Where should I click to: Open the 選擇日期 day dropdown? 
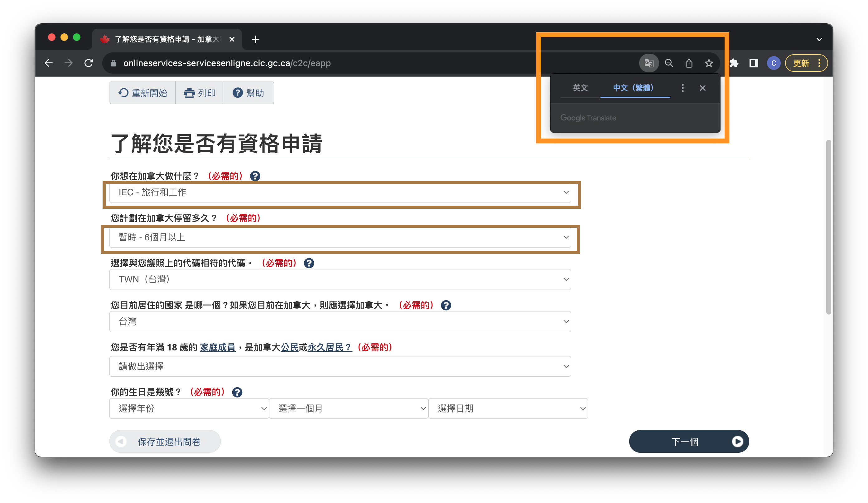coord(508,408)
